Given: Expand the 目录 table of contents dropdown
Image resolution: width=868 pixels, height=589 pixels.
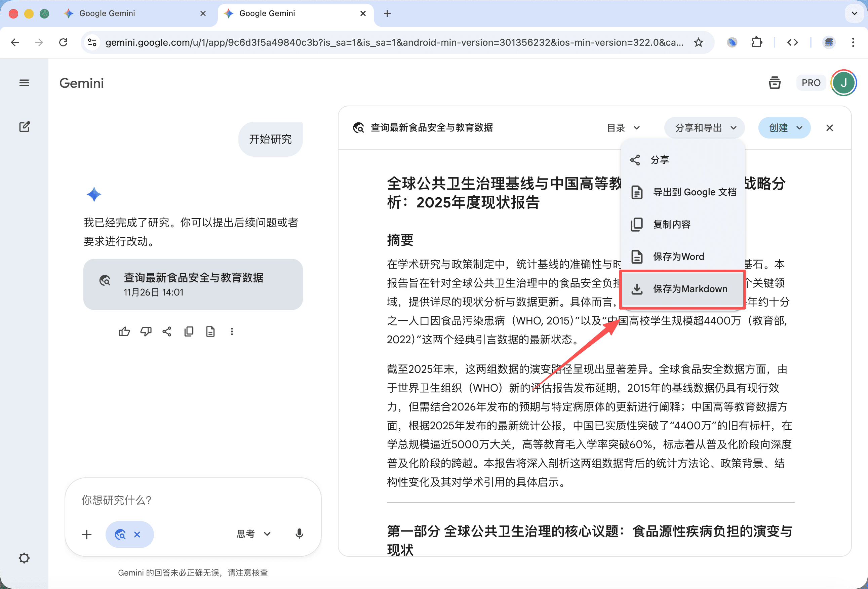Looking at the screenshot, I should pos(623,128).
